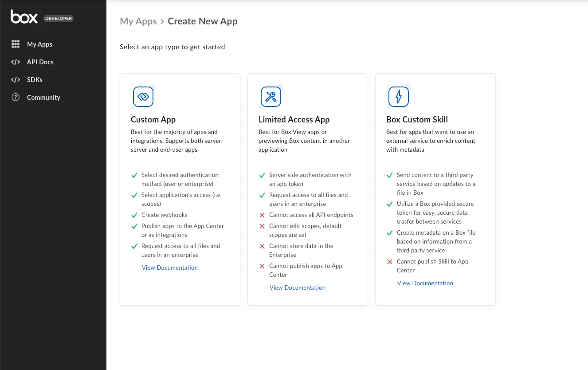Open View Documentation under Box Custom Skill
Screen dimensions: 588x370
pos(425,283)
